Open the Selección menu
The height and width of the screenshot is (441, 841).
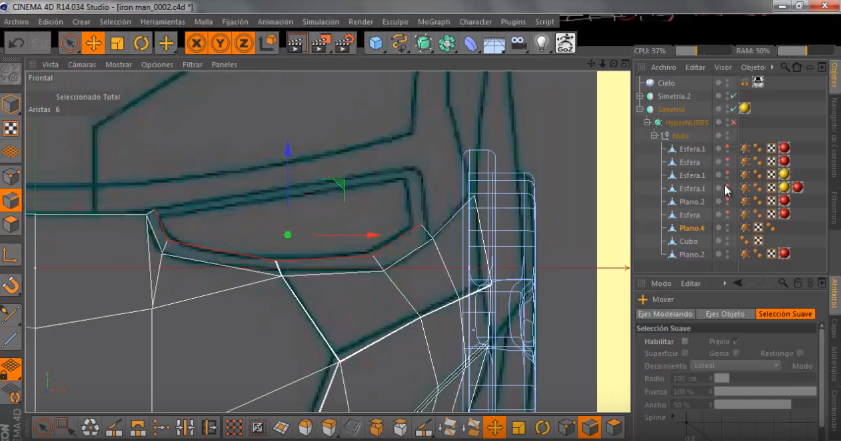[115, 22]
